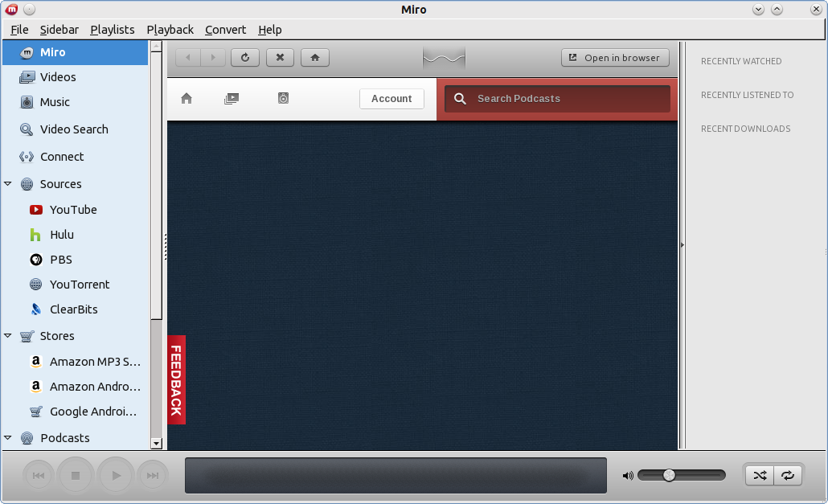Select the Hulu source label
Screen dimensions: 828x504
coord(62,235)
